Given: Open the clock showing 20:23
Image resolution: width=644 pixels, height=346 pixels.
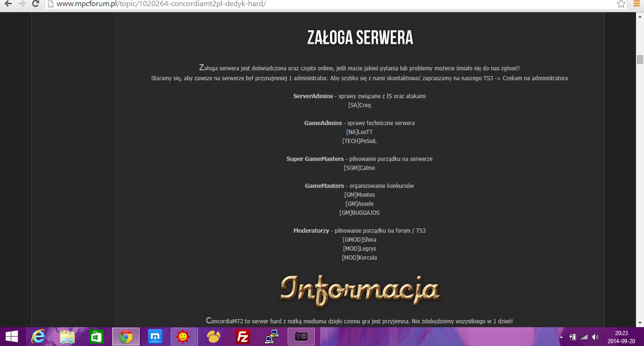Looking at the screenshot, I should click(621, 337).
